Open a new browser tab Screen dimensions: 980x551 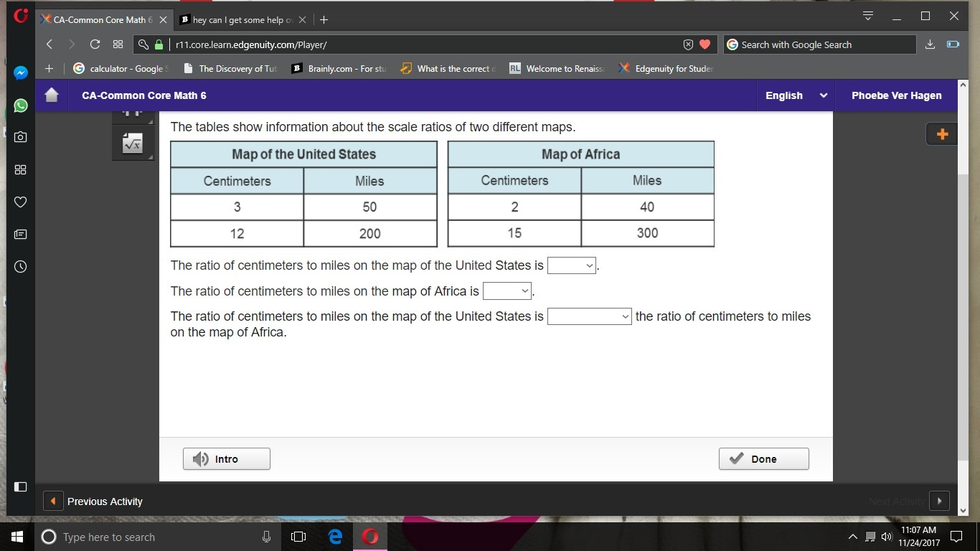pos(324,20)
